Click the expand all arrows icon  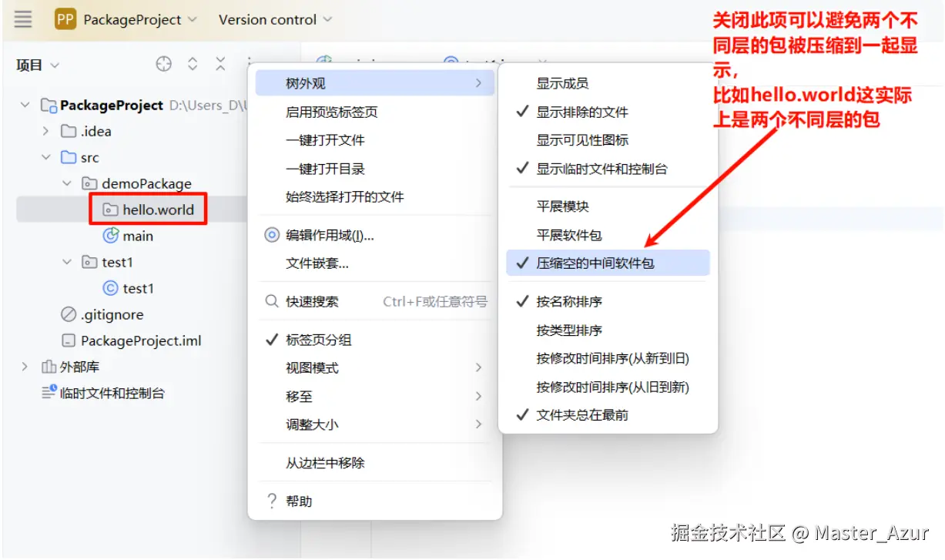point(193,65)
